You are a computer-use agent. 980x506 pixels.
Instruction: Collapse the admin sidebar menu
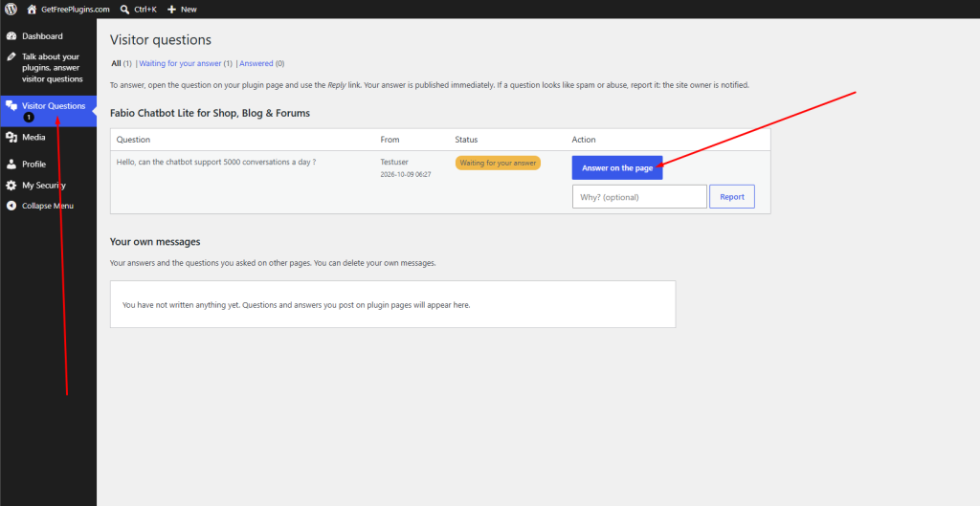point(48,207)
